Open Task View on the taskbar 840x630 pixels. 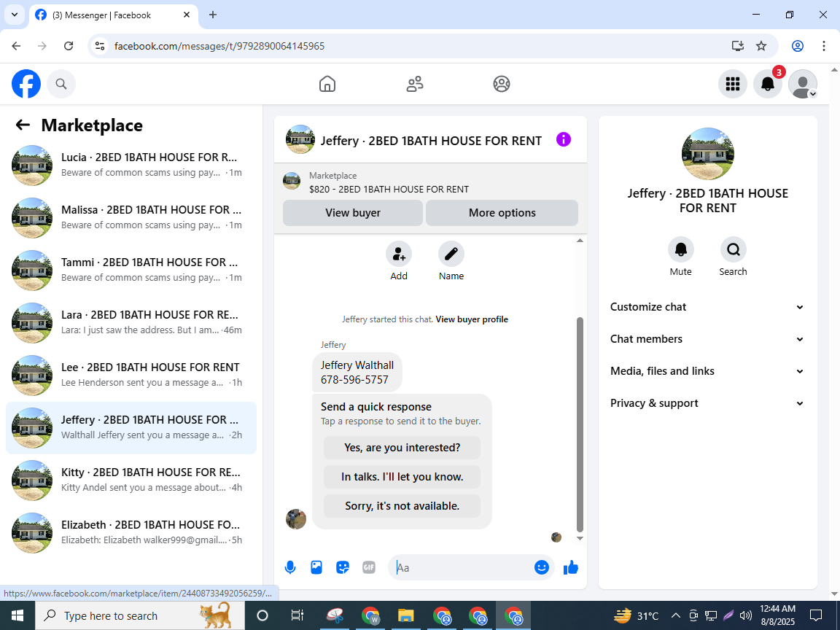coord(297,615)
